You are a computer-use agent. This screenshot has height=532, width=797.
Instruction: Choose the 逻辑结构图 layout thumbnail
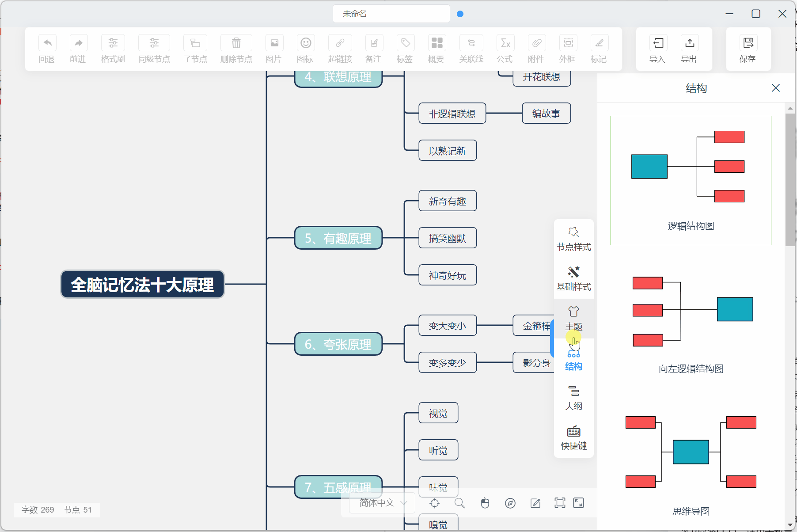[x=691, y=180]
